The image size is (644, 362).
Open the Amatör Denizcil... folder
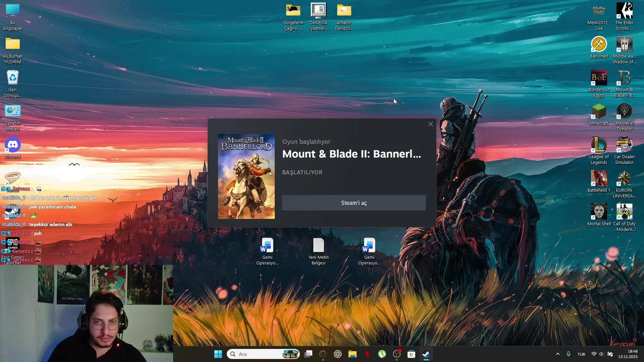344,17
